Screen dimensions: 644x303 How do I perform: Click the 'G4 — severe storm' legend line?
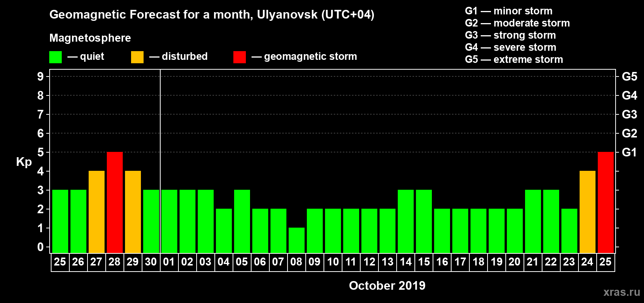[511, 47]
